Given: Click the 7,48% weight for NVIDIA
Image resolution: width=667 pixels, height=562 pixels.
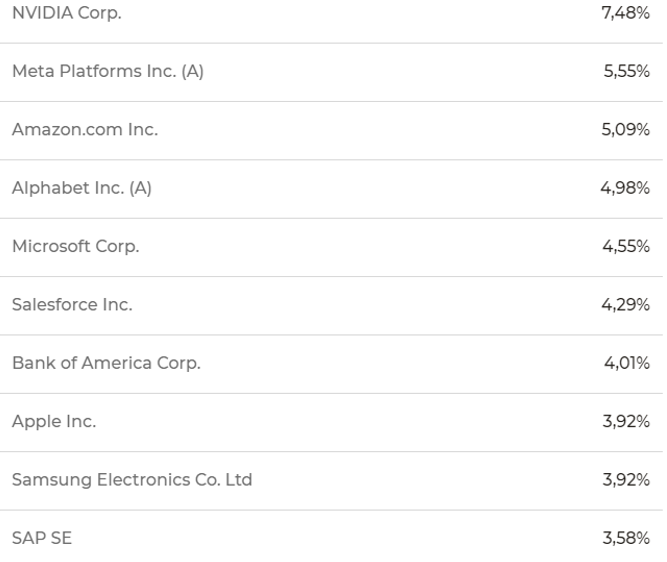Looking at the screenshot, I should click(625, 13).
